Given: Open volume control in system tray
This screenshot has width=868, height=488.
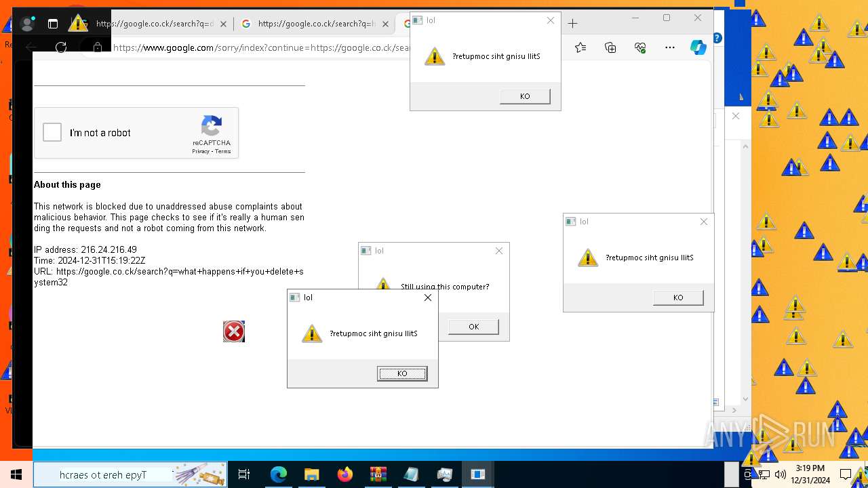Looking at the screenshot, I should [x=780, y=474].
